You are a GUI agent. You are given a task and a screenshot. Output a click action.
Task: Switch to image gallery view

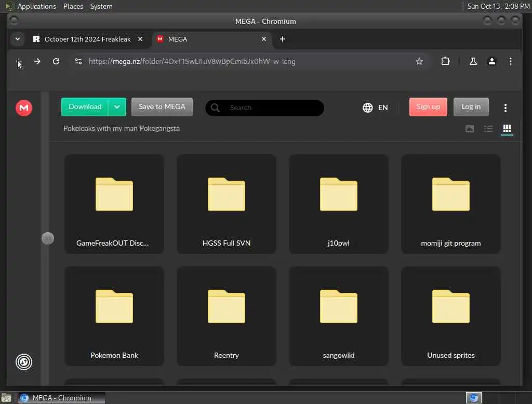(470, 129)
